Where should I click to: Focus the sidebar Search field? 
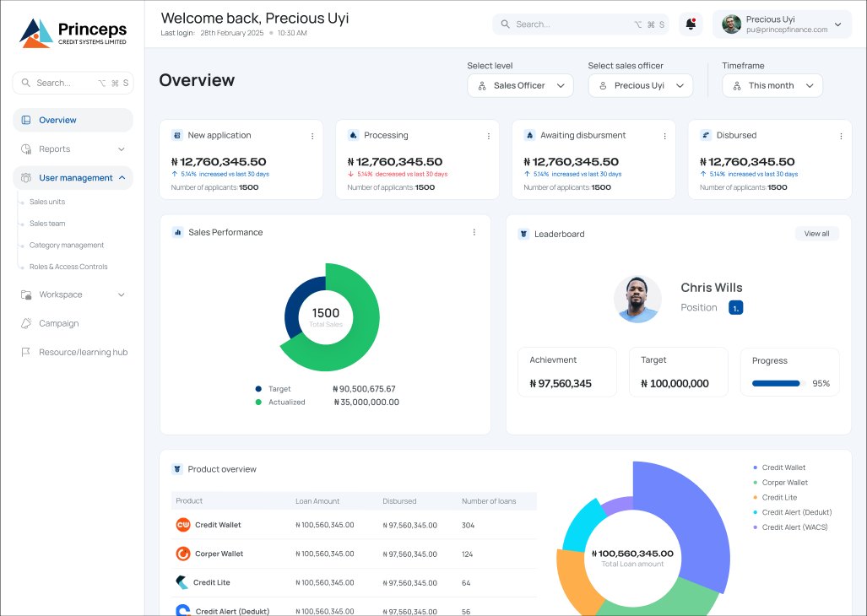click(73, 83)
